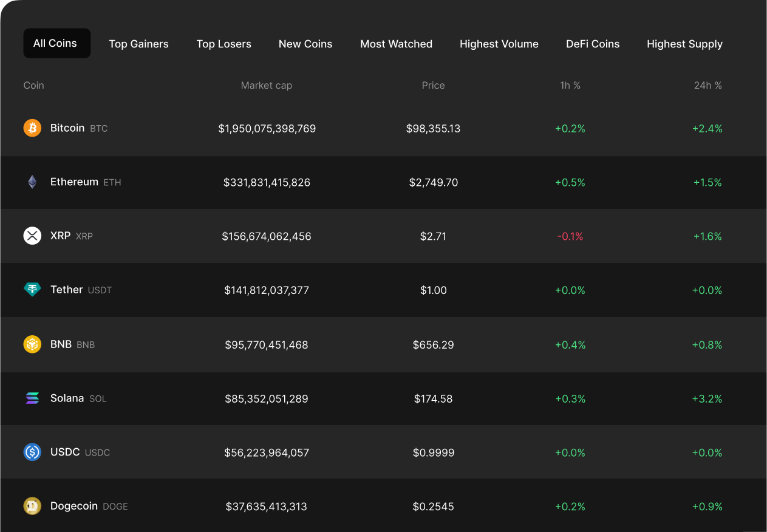The height and width of the screenshot is (532, 767).
Task: Click the DOGE ticker symbol
Action: [x=115, y=506]
